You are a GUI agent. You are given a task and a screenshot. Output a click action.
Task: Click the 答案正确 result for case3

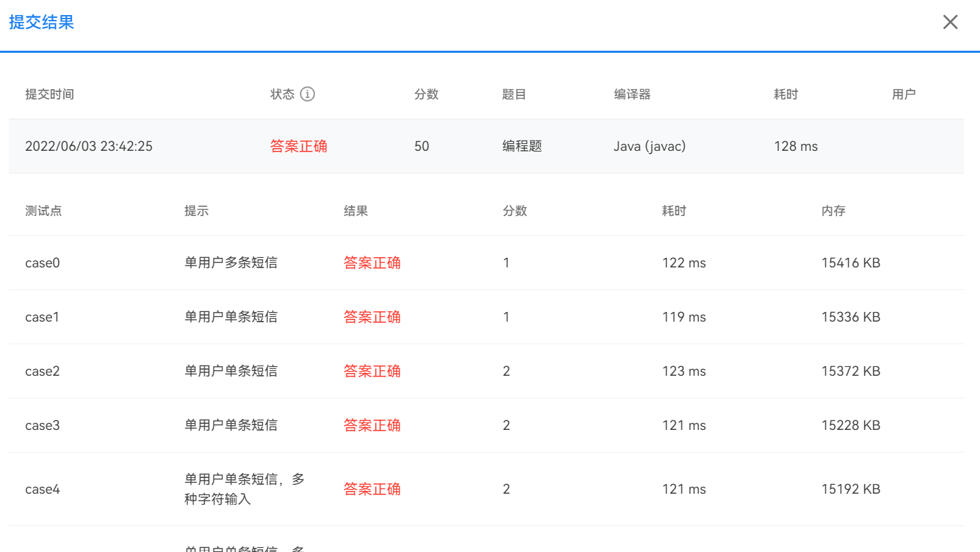point(372,425)
